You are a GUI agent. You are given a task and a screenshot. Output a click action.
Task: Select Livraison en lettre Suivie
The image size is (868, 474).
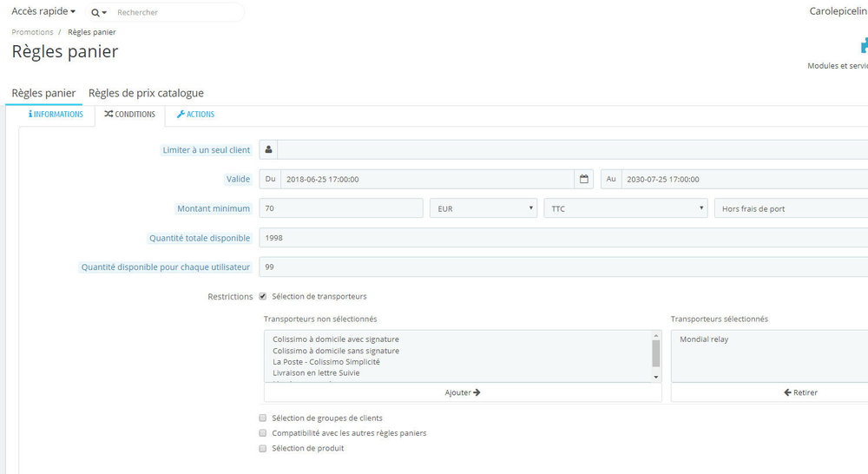pos(316,372)
